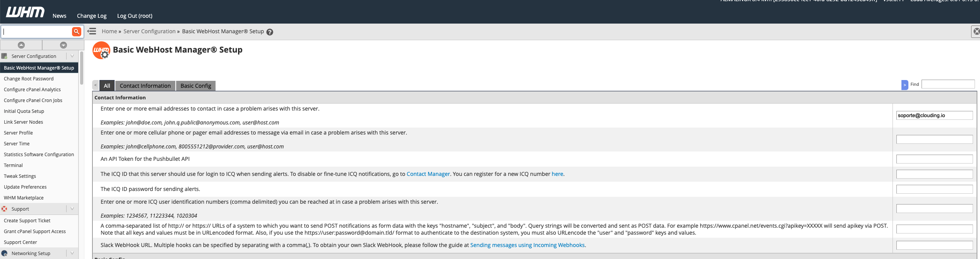Go to Home breadcrumb link
The height and width of the screenshot is (259, 980).
click(109, 31)
